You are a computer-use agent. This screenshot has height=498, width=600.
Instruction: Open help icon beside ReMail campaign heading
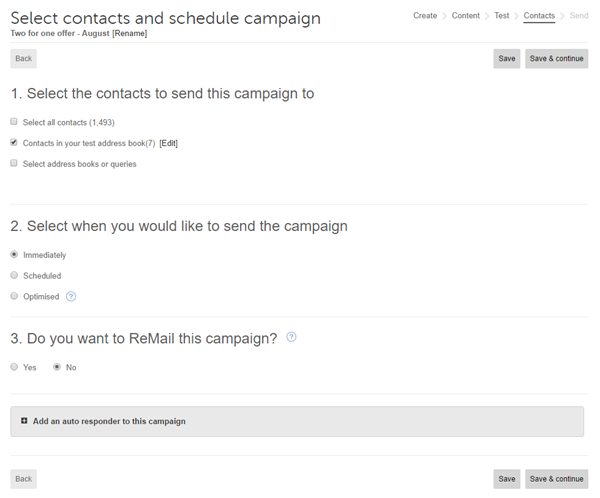291,337
